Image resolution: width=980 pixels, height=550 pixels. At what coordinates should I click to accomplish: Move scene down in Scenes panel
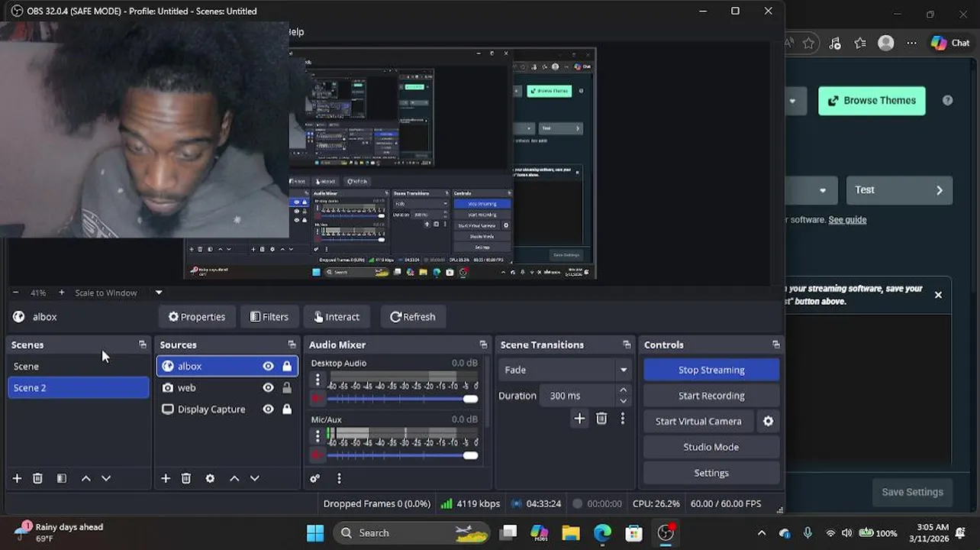click(x=106, y=478)
